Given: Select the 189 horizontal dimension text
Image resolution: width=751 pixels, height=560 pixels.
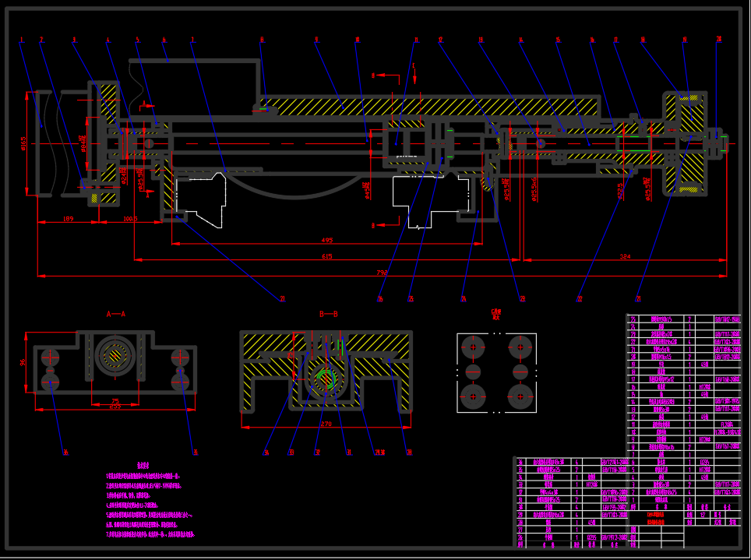Looking at the screenshot, I should pyautogui.click(x=68, y=219).
